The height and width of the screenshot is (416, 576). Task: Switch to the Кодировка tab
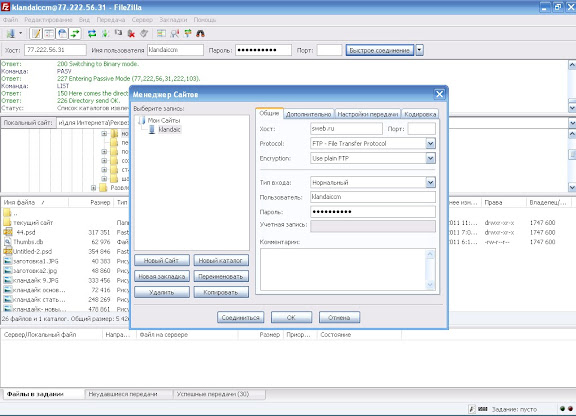pyautogui.click(x=420, y=114)
